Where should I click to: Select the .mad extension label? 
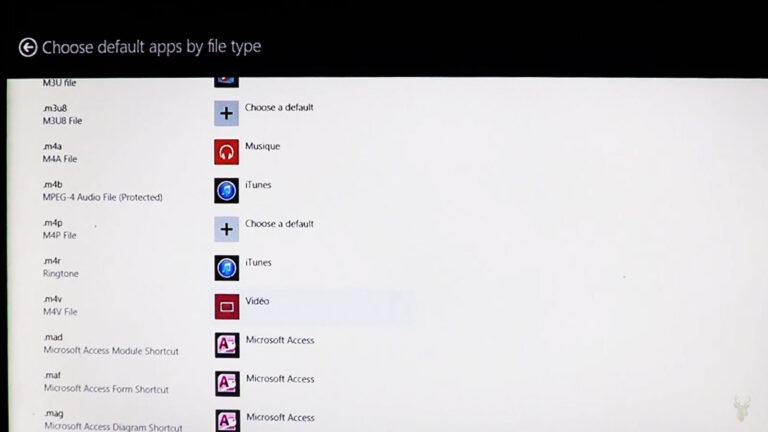[53, 337]
